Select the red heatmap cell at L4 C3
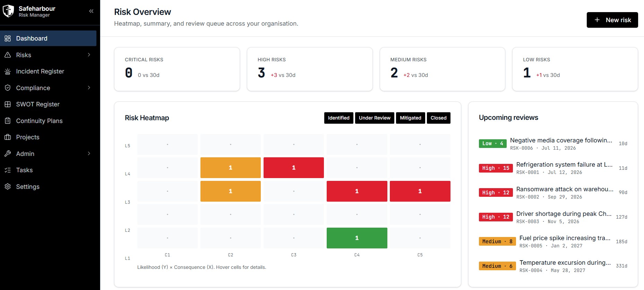 coord(294,168)
